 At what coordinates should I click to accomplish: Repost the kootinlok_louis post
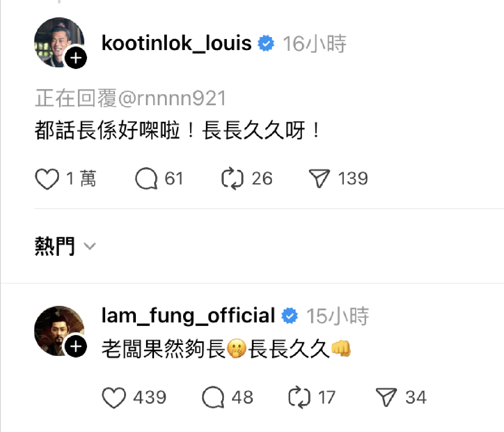click(232, 179)
